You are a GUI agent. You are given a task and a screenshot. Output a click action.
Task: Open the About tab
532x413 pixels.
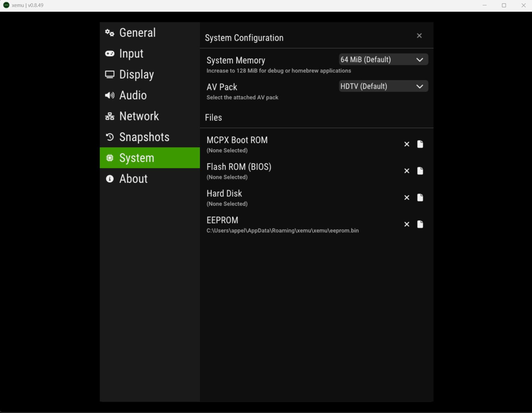click(x=150, y=179)
